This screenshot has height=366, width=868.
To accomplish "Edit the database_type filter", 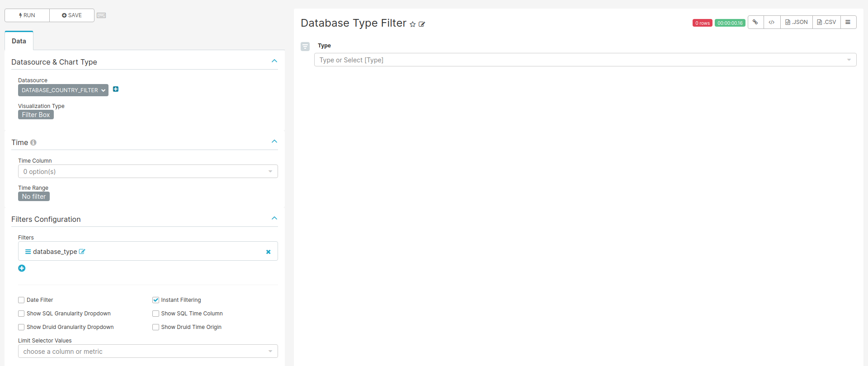I will (x=82, y=252).
